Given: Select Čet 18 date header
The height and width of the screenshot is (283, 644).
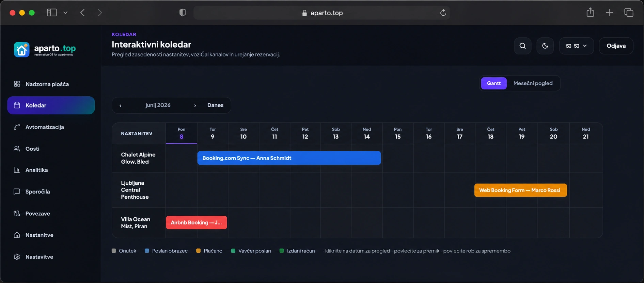Looking at the screenshot, I should click(x=491, y=133).
